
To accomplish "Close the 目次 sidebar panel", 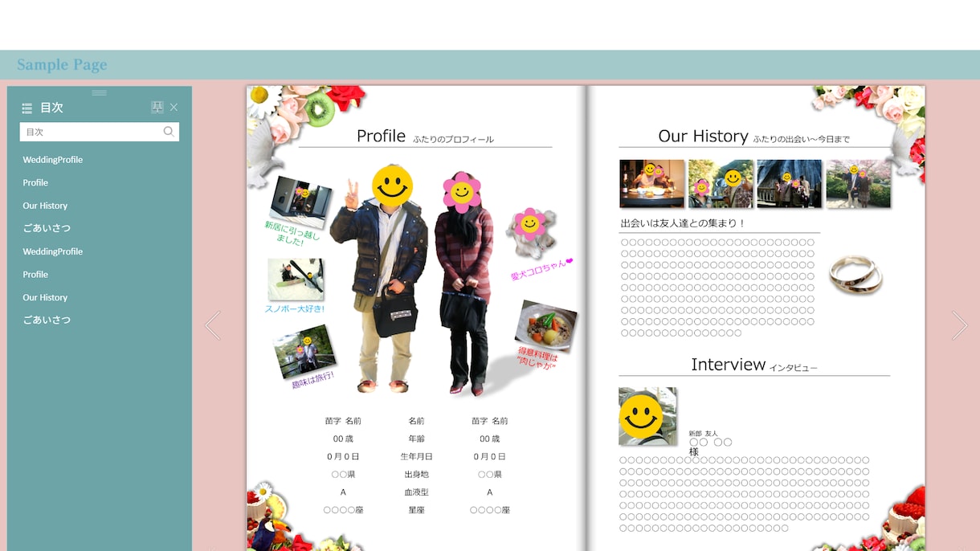I will tap(174, 108).
